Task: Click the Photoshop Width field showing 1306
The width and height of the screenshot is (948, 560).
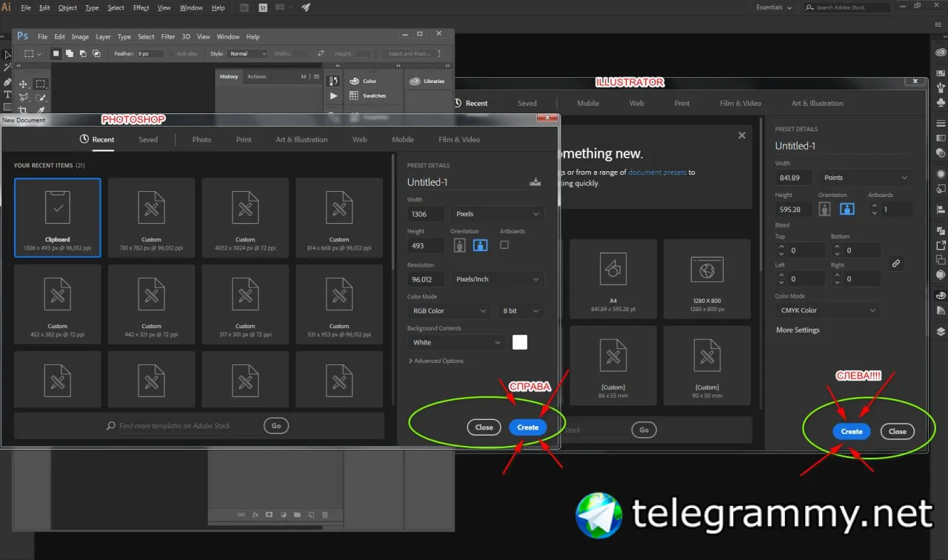Action: (426, 214)
